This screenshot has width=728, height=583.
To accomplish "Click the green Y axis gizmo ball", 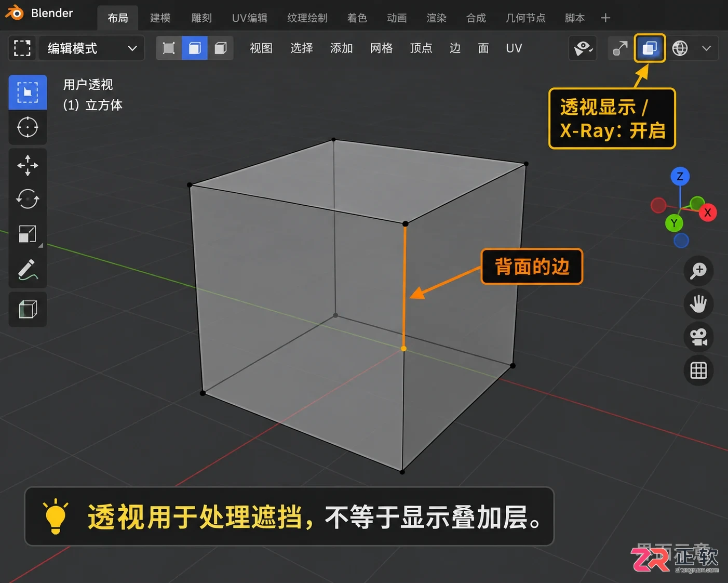I will point(674,223).
